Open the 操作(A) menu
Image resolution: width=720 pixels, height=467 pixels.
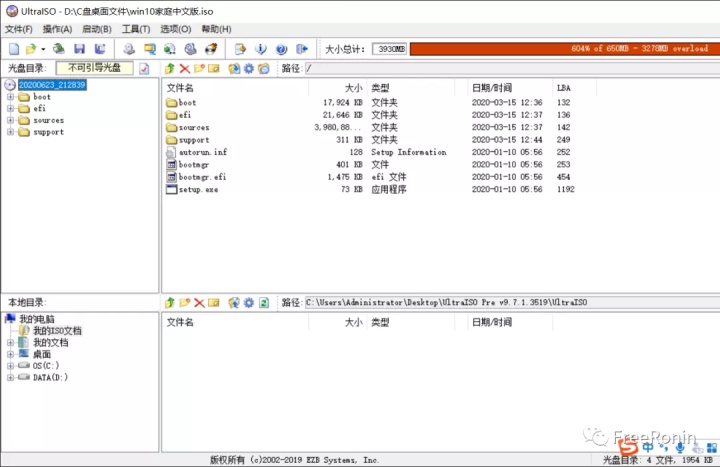tap(57, 29)
